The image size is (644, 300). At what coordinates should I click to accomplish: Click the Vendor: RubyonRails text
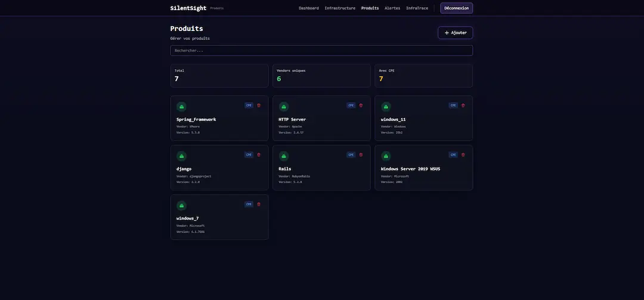click(295, 177)
